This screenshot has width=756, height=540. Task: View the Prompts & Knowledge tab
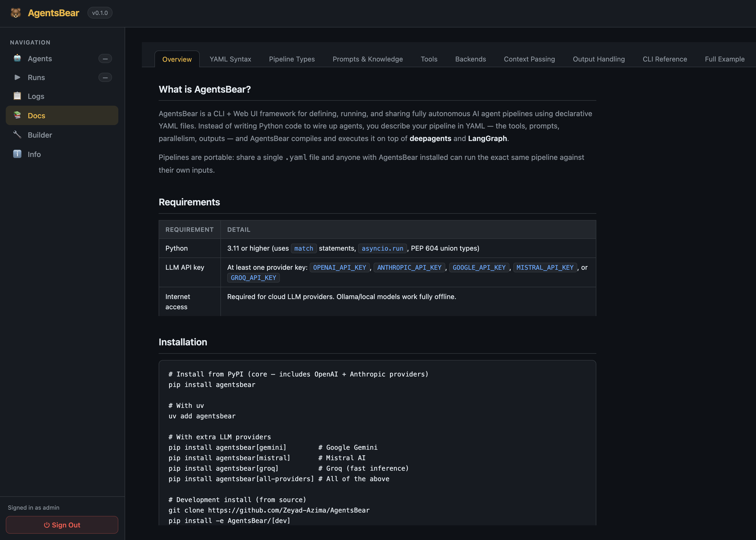pyautogui.click(x=368, y=59)
